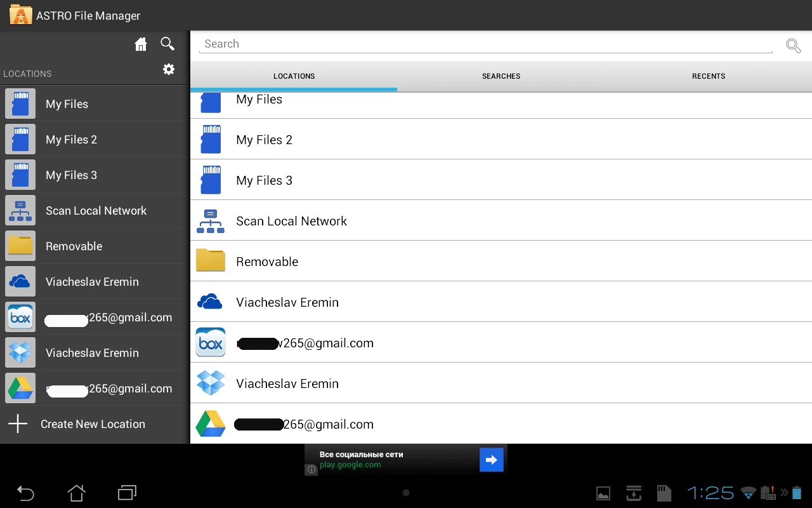Tap the ASTRO File Manager app icon
This screenshot has height=508, width=812.
tap(21, 15)
